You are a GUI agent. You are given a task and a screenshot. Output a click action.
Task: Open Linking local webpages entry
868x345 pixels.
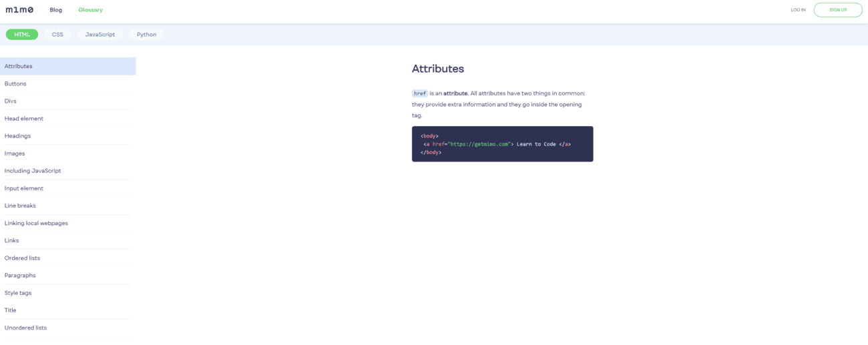tap(67, 223)
